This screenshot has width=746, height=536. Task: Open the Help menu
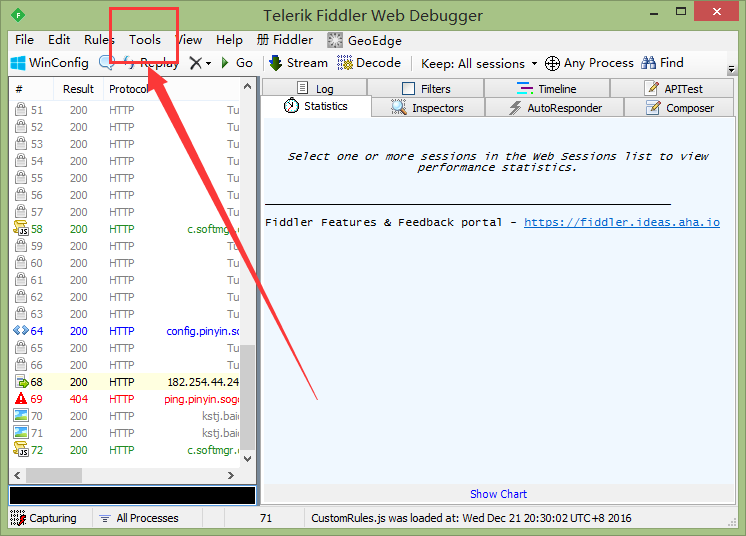click(229, 40)
